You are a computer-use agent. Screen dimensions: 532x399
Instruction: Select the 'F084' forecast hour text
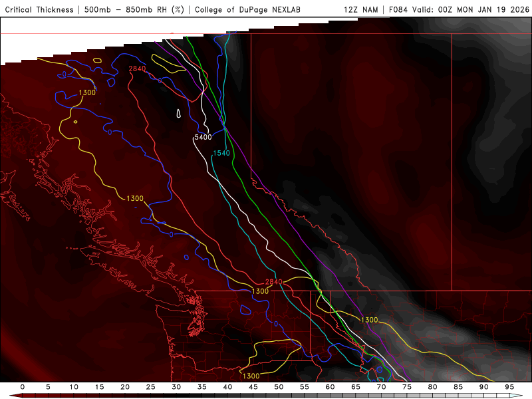(x=399, y=10)
